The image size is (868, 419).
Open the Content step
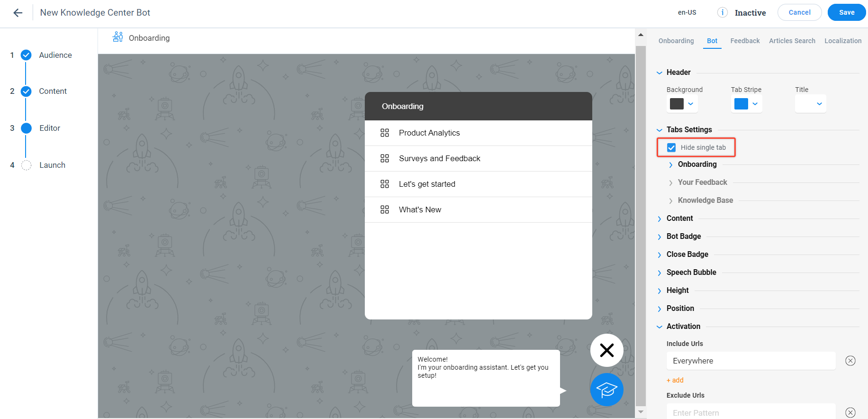click(x=53, y=91)
